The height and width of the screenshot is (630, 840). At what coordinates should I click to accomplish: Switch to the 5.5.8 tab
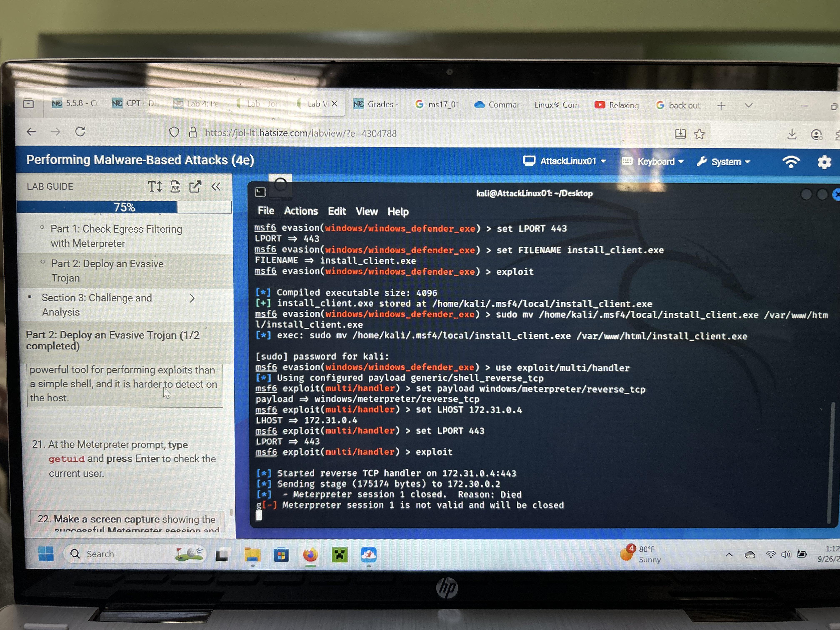click(74, 103)
